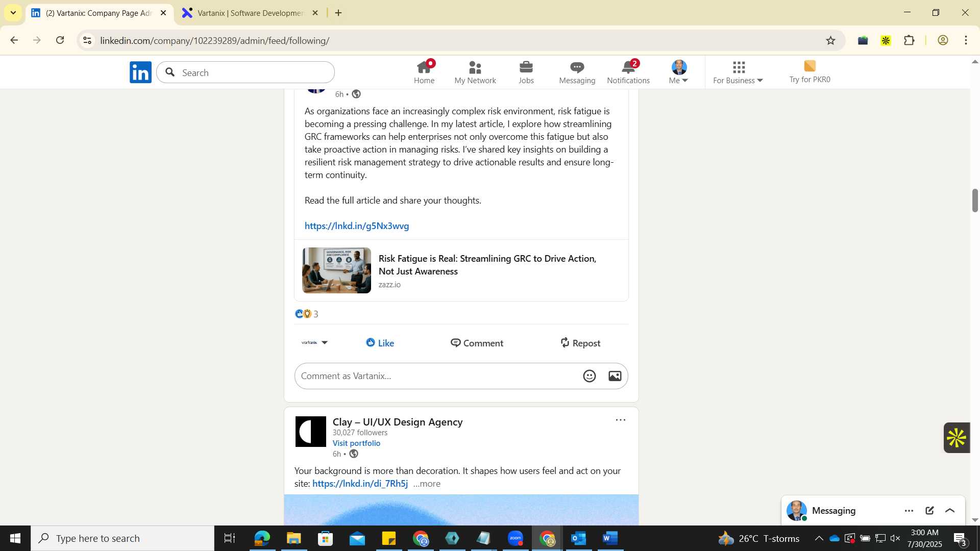
Task: Comment on the Risk Fatigue post
Action: point(477,343)
